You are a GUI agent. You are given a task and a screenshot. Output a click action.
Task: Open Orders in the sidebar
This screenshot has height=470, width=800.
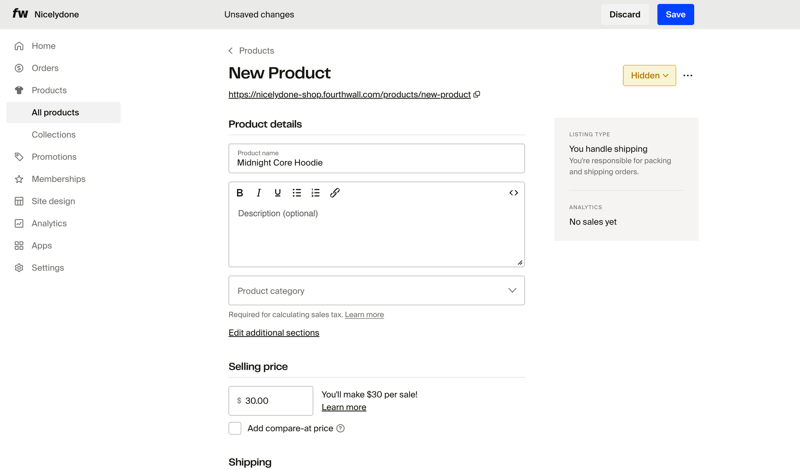(45, 68)
